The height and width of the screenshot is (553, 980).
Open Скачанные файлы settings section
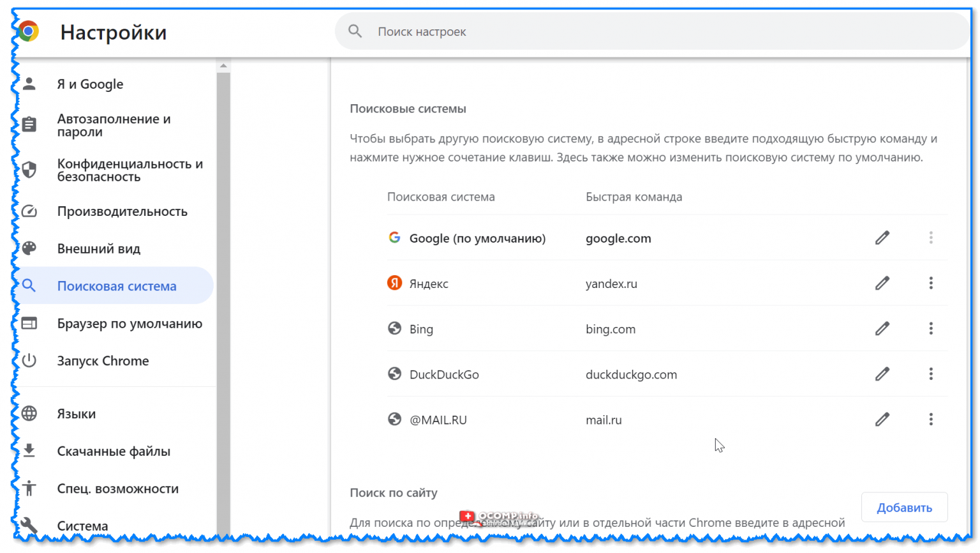[x=114, y=451]
